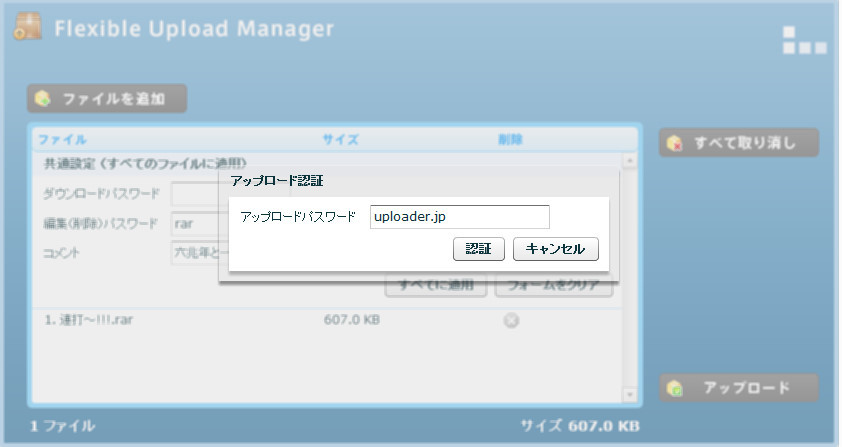The image size is (842, 447).
Task: Click the delete icon for 連打~!!!.rar
Action: point(511,320)
